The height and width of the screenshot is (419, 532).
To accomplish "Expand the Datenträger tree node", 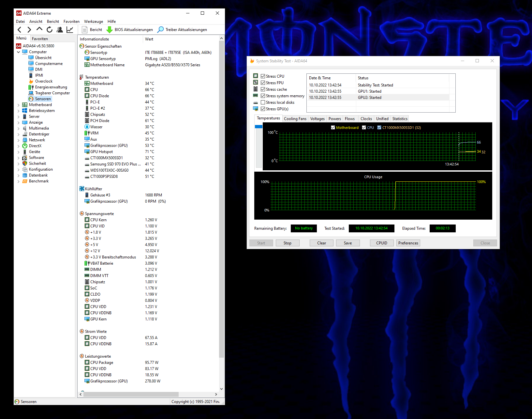I will (18, 134).
